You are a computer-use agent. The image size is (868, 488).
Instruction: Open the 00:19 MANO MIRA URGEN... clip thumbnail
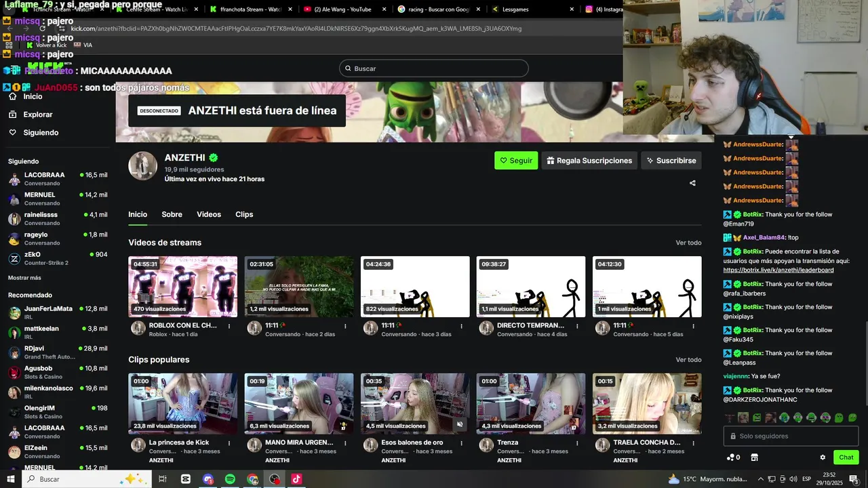pos(299,404)
